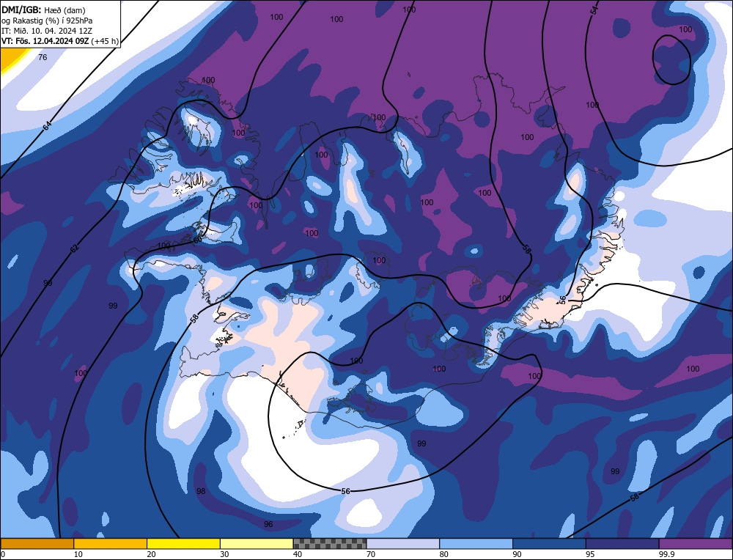Click the '40' legend scale tick label
This screenshot has width=733, height=560.
pyautogui.click(x=298, y=555)
